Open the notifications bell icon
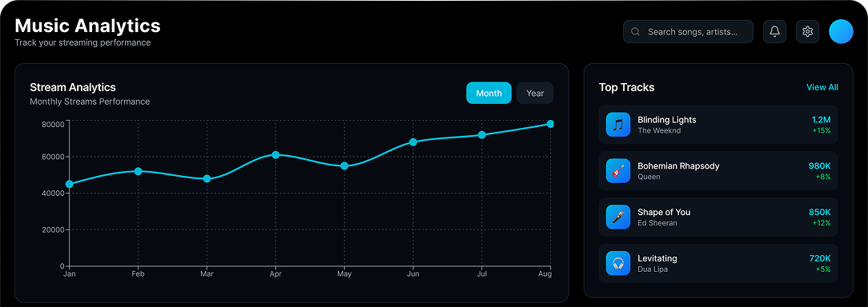 pos(774,31)
